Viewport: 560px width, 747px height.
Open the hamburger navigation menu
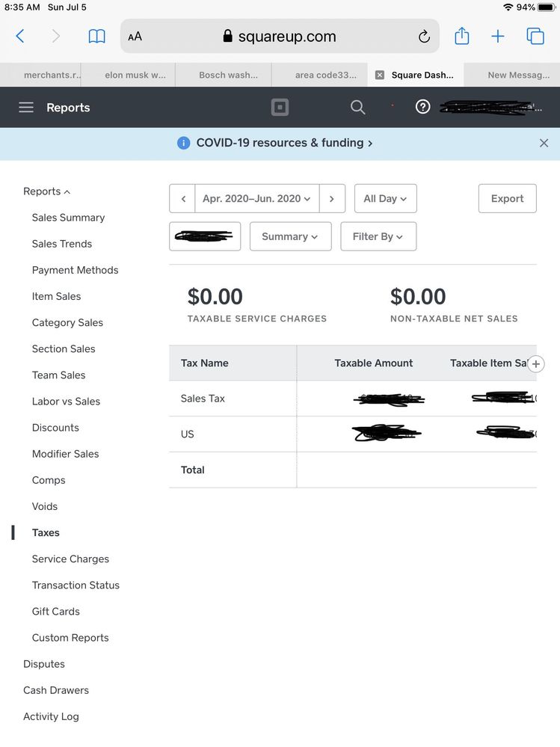pos(26,108)
